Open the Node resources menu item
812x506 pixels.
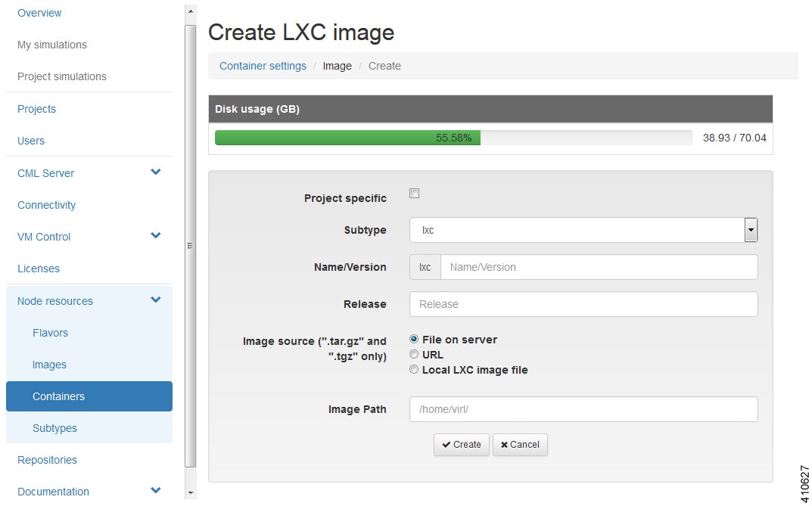(x=55, y=301)
